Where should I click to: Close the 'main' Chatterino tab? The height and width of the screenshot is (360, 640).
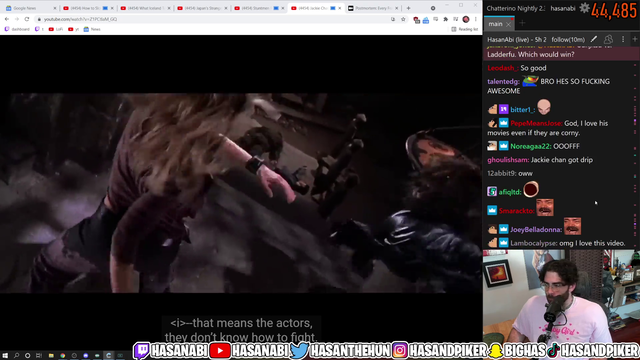[509, 24]
